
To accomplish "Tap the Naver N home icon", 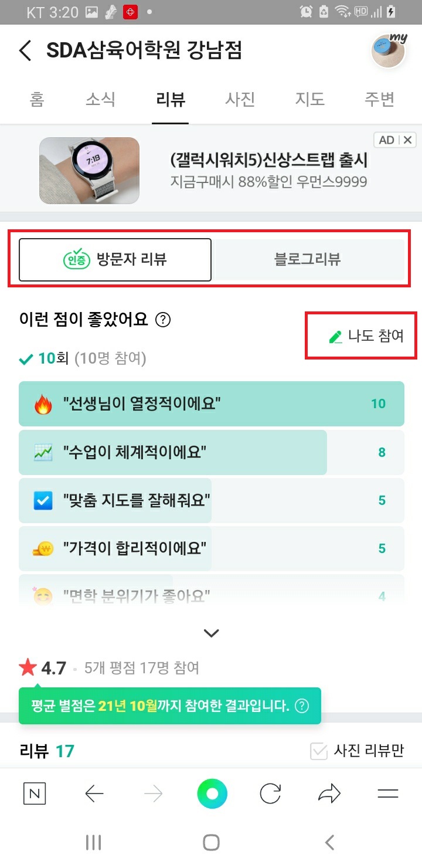I will tap(35, 794).
